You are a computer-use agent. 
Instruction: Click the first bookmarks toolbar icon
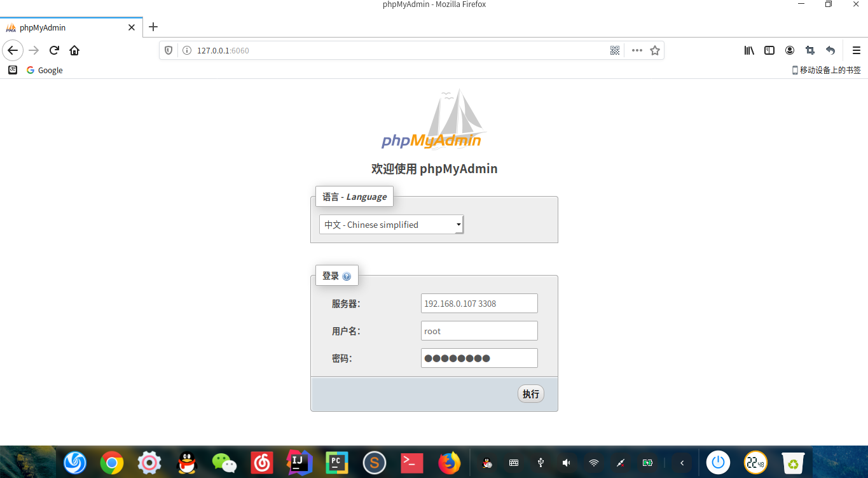pyautogui.click(x=13, y=70)
